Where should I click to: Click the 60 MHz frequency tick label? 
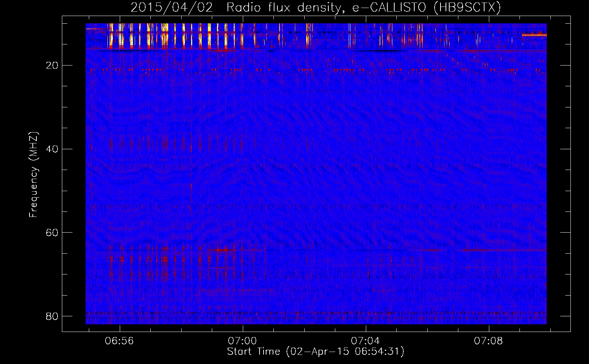(52, 233)
